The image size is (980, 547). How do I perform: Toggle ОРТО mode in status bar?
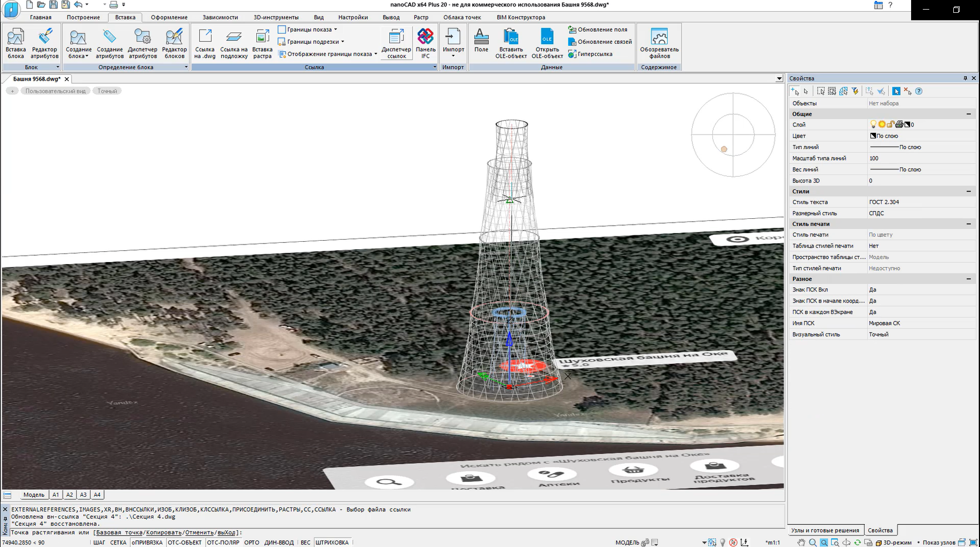pyautogui.click(x=252, y=543)
